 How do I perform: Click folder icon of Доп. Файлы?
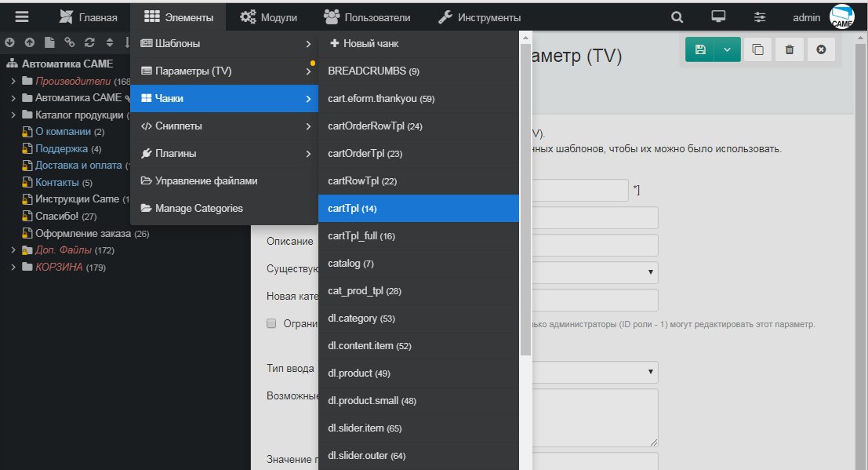tap(27, 250)
